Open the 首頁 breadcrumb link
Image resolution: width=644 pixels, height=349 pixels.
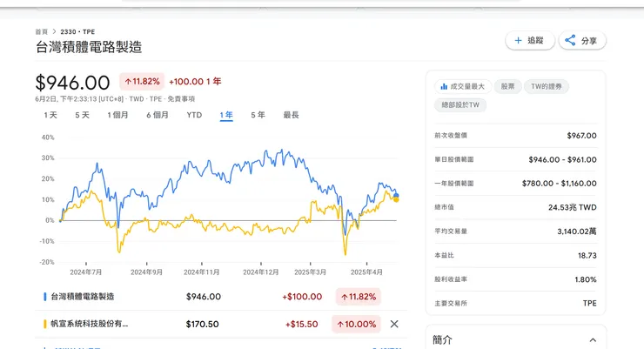[42, 31]
